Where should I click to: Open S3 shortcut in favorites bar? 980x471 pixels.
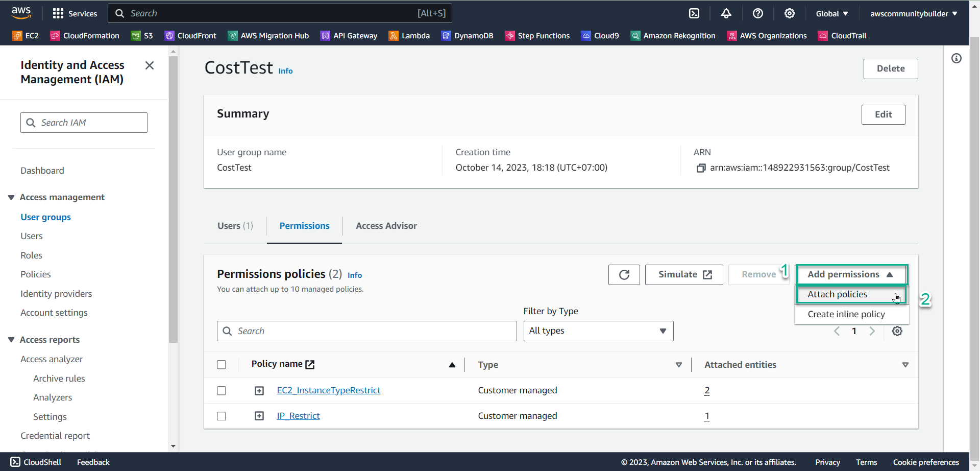pos(142,35)
